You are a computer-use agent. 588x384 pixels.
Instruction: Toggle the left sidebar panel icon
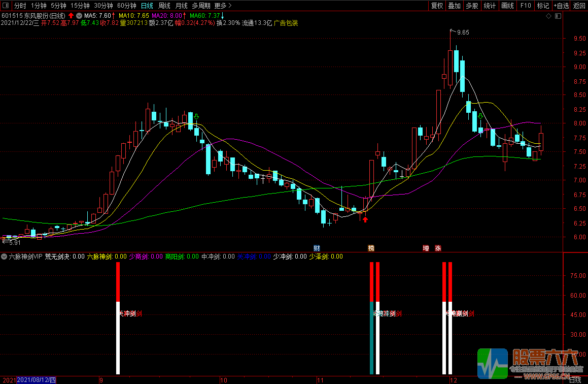6,6
